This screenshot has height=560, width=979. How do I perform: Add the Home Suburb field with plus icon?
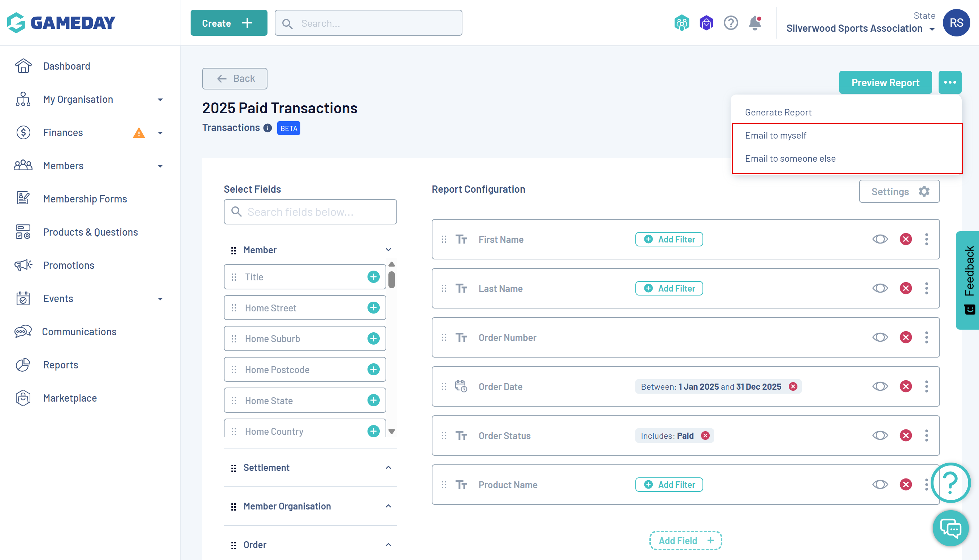(373, 338)
